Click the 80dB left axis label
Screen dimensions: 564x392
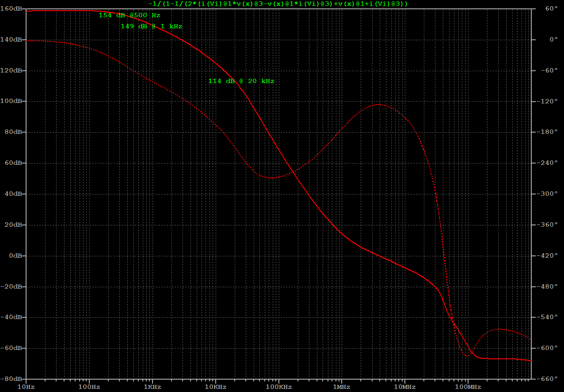click(x=14, y=132)
